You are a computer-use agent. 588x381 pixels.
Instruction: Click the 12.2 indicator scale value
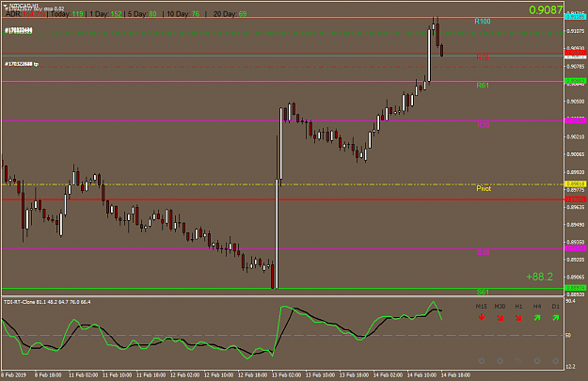coord(570,367)
